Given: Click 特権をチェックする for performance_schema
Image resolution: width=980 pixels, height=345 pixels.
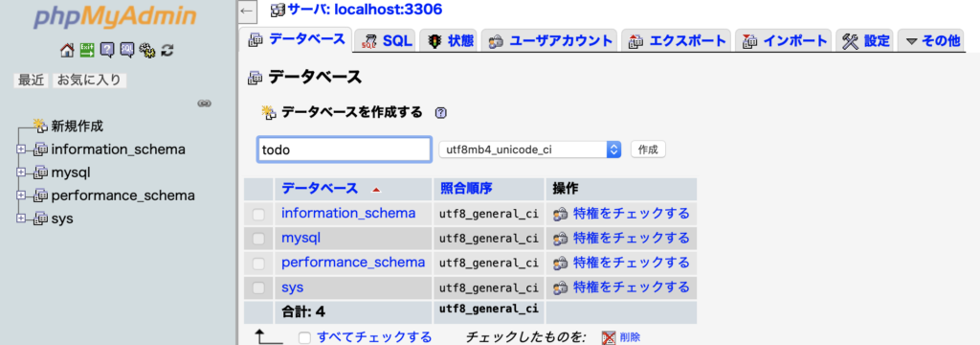Looking at the screenshot, I should coord(632,263).
